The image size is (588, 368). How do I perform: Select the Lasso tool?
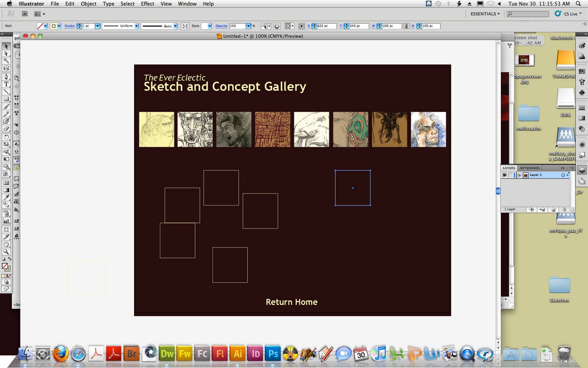click(6, 68)
